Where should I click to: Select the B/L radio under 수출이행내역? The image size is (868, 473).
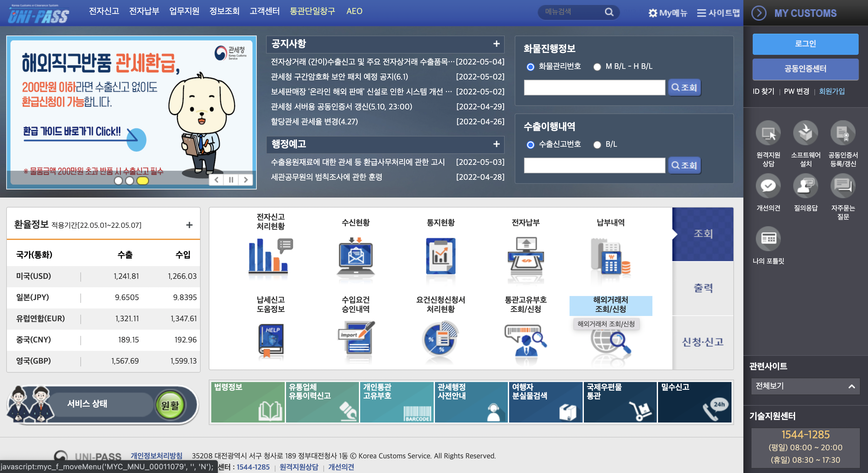597,145
